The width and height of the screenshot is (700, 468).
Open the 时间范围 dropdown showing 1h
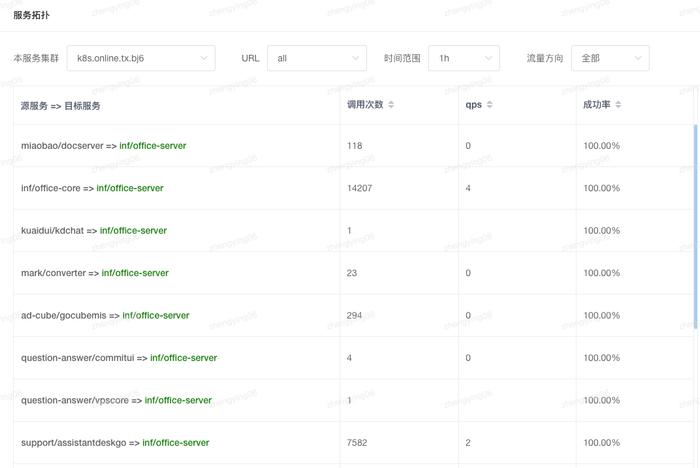point(464,58)
